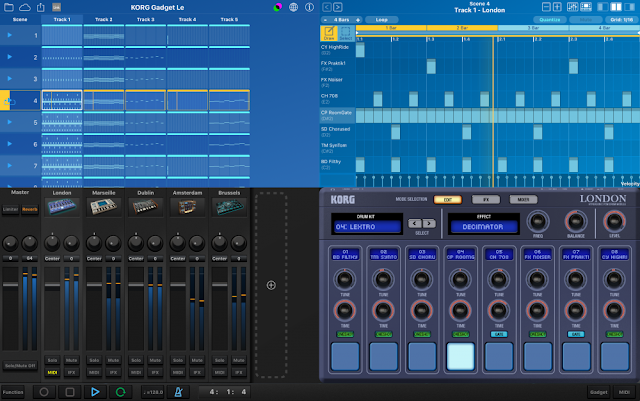Image resolution: width=640 pixels, height=401 pixels.
Task: Switch to the Mixer mode tab
Action: click(x=523, y=200)
